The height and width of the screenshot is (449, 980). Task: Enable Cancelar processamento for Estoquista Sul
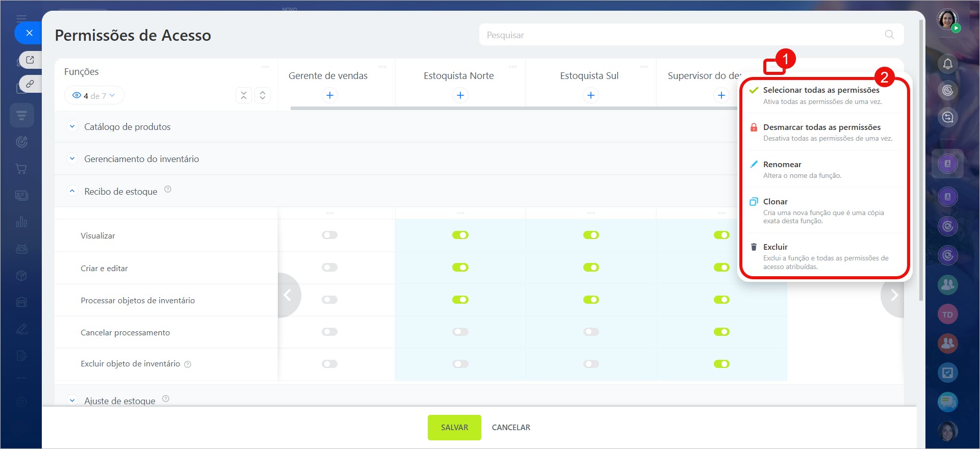click(x=591, y=332)
